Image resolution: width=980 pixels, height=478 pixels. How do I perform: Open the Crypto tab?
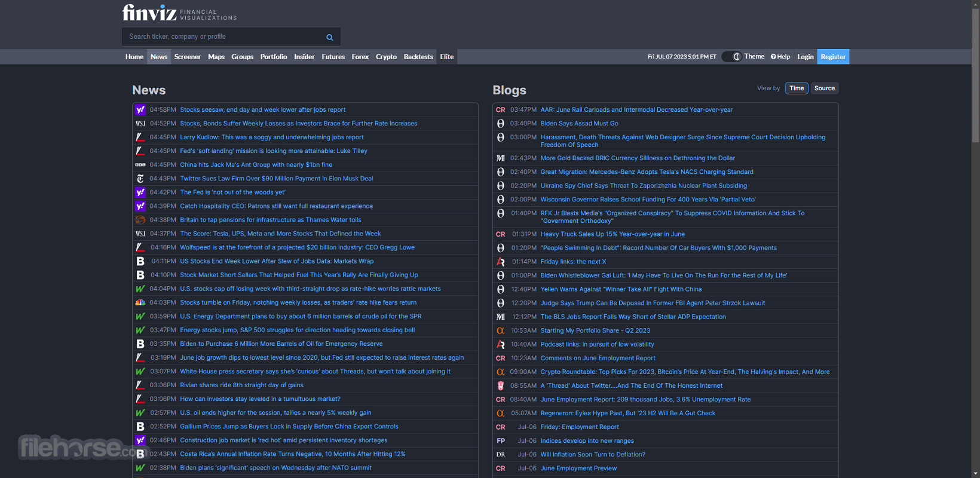click(x=386, y=57)
